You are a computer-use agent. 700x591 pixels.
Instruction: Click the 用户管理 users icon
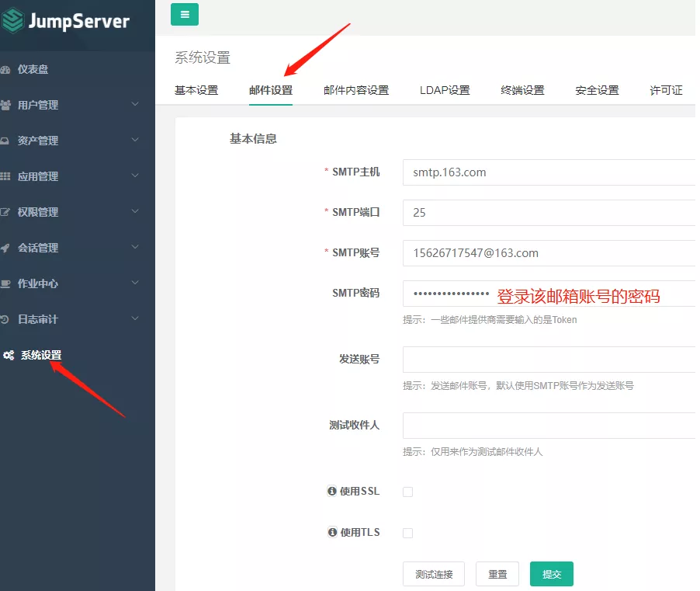[6, 105]
